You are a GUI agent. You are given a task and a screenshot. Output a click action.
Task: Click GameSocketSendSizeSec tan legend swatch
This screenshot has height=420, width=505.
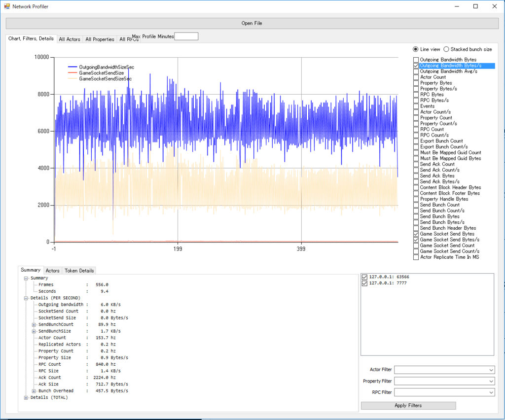[x=73, y=78]
